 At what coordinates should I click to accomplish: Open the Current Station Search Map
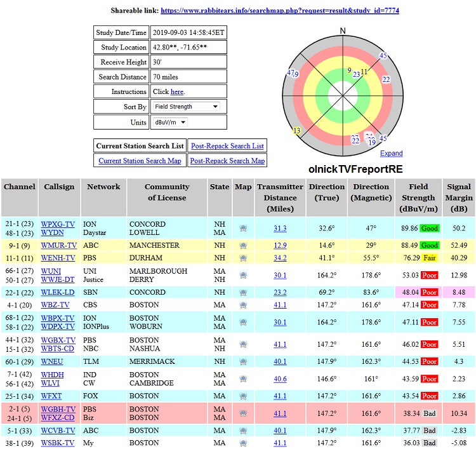(x=140, y=161)
